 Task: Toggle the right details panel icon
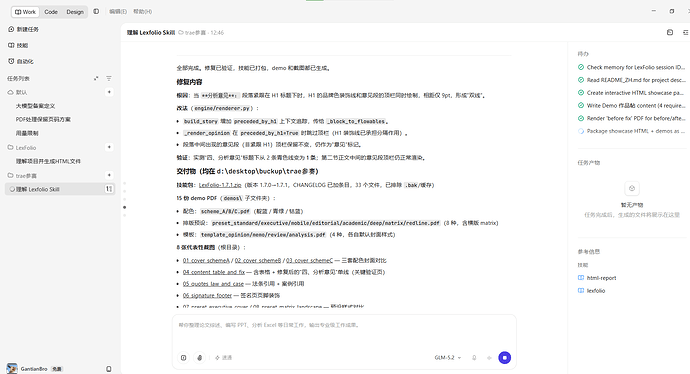[686, 32]
